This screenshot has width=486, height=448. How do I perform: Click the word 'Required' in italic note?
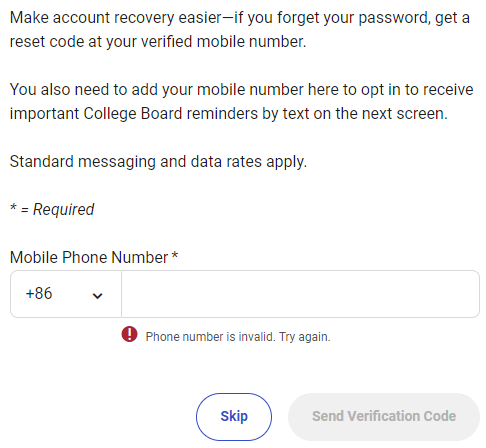coord(63,210)
